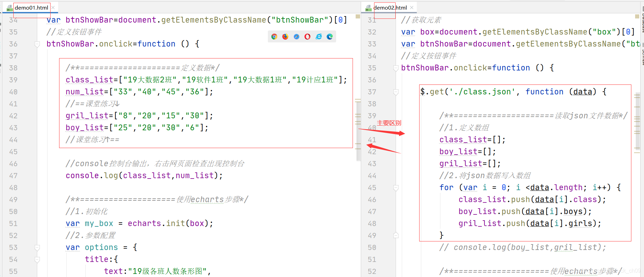
Task: Click the demo01.html file type icon
Action: coord(10,8)
